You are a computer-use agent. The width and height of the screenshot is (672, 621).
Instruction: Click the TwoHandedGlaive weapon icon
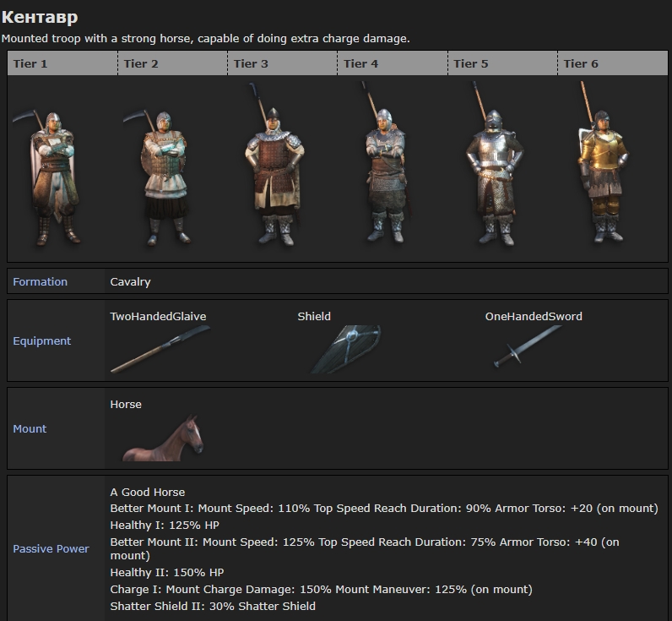pos(160,350)
